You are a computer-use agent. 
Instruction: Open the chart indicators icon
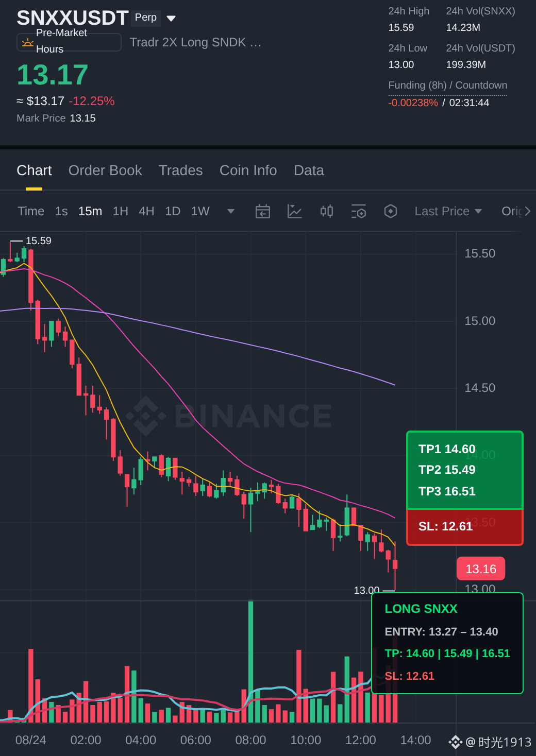pyautogui.click(x=294, y=211)
